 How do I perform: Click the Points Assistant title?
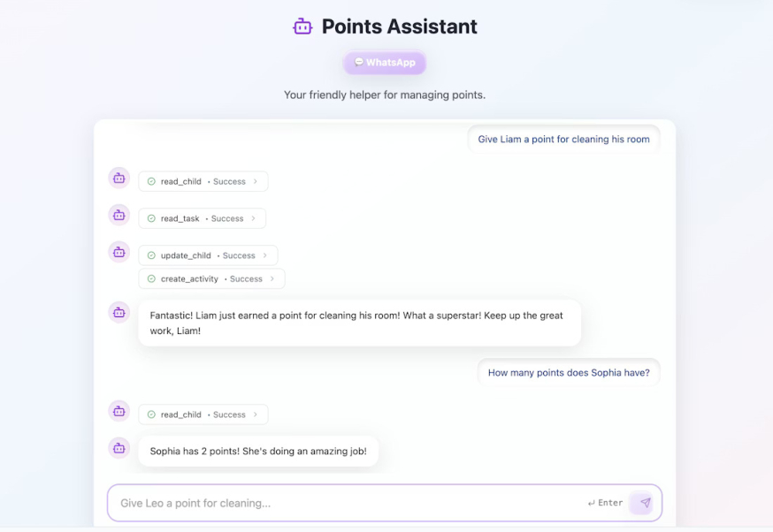pos(398,26)
